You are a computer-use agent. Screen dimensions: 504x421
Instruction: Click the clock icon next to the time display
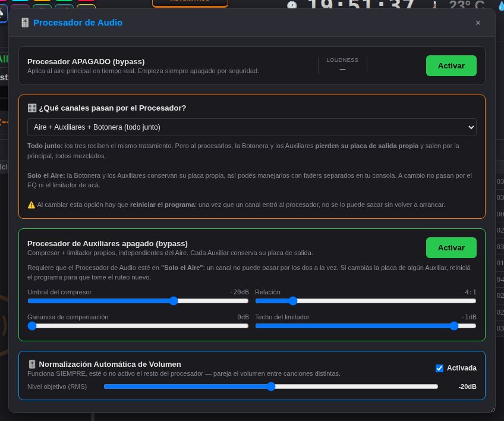coord(292,5)
